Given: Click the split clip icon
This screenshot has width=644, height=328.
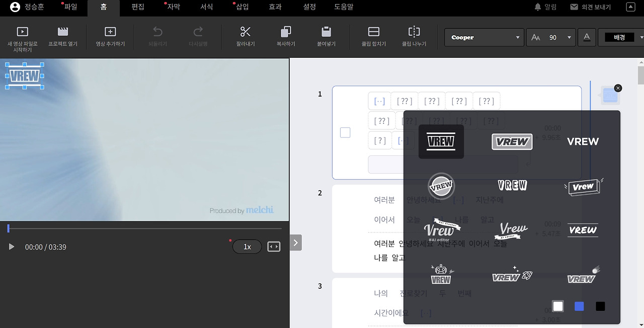Looking at the screenshot, I should pos(414,32).
